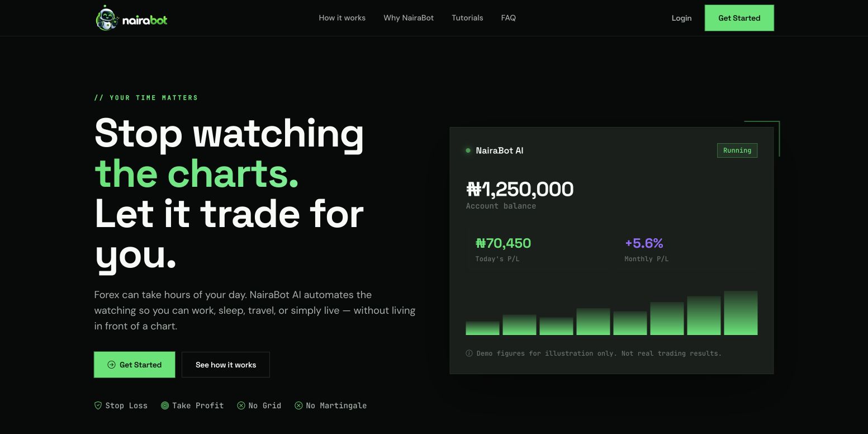Click the No Grid cross icon
This screenshot has height=434, width=868.
pyautogui.click(x=241, y=405)
